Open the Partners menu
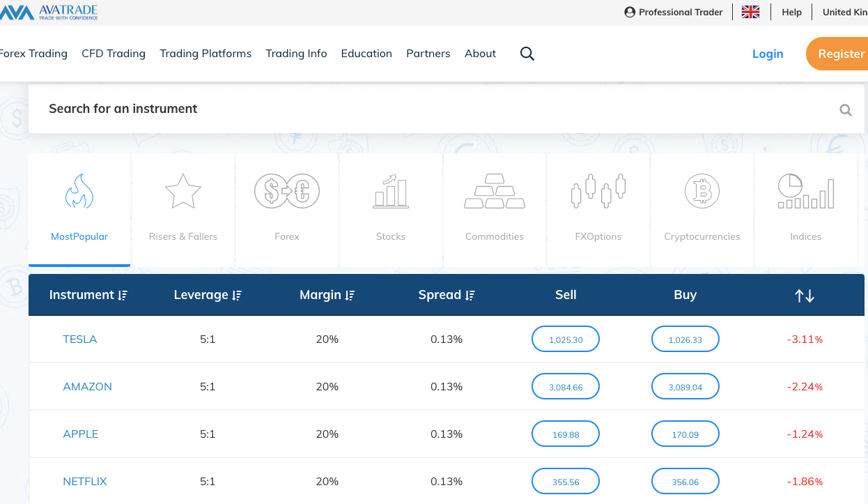 [x=428, y=54]
